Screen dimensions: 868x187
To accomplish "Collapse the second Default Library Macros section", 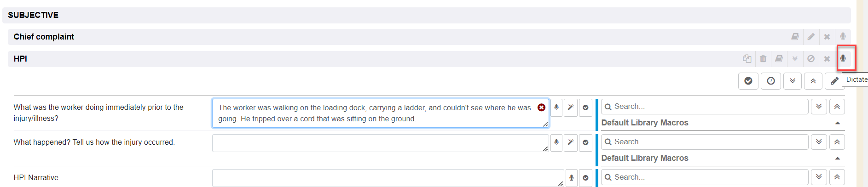I will pyautogui.click(x=837, y=158).
